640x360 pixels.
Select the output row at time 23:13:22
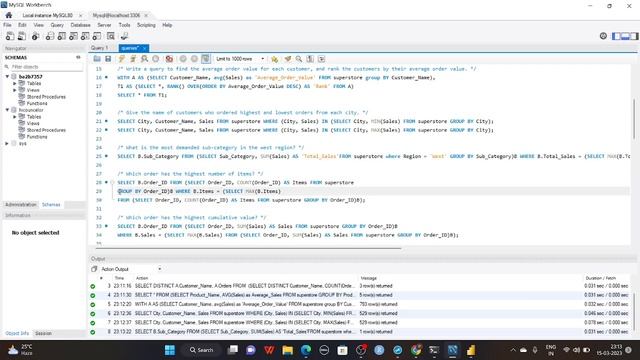point(359,332)
